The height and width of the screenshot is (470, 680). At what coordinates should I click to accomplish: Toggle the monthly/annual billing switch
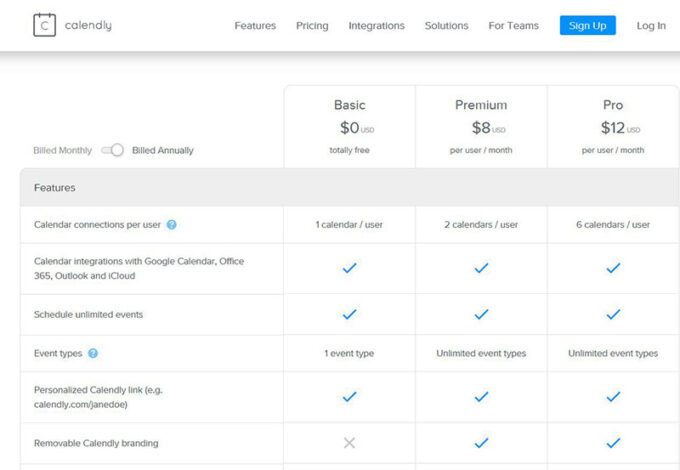(112, 150)
